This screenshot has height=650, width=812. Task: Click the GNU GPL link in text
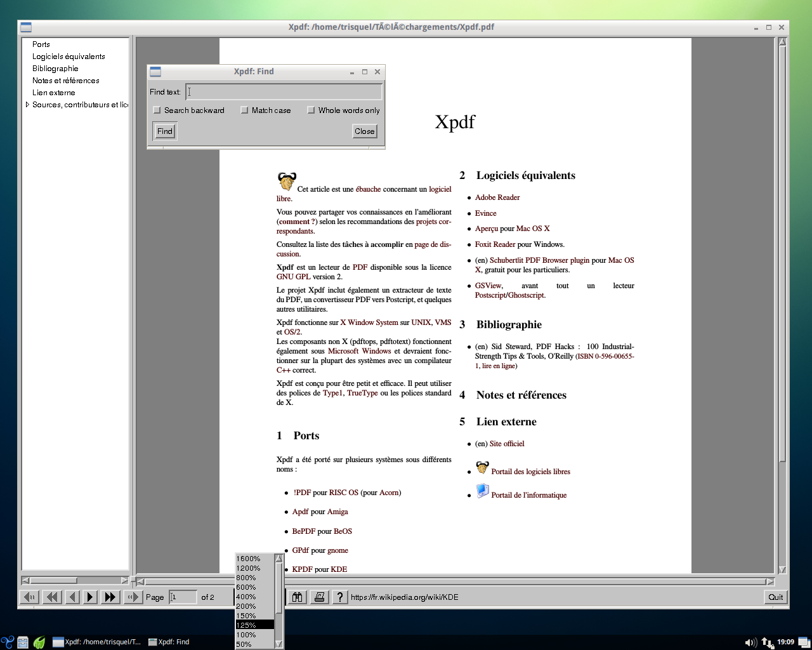(293, 277)
